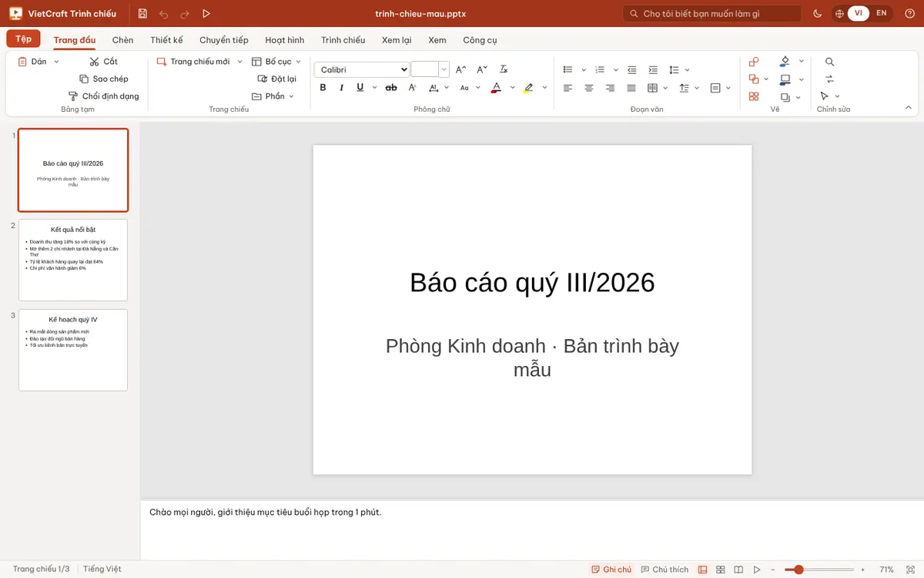Image resolution: width=924 pixels, height=578 pixels.
Task: Justify the paragraph text
Action: pyautogui.click(x=631, y=88)
